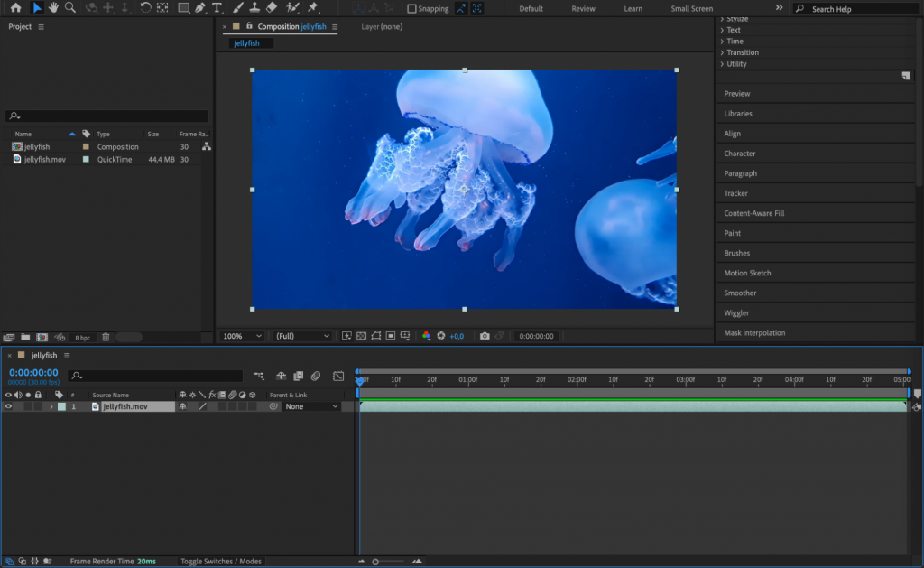Take a snapshot of the composition view
The height and width of the screenshot is (568, 924).
pos(485,335)
